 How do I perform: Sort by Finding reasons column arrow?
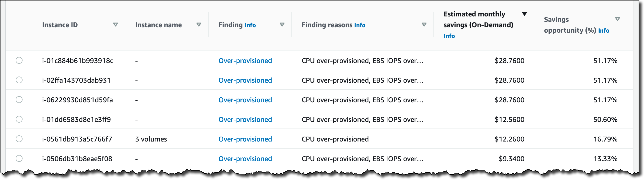tap(424, 25)
